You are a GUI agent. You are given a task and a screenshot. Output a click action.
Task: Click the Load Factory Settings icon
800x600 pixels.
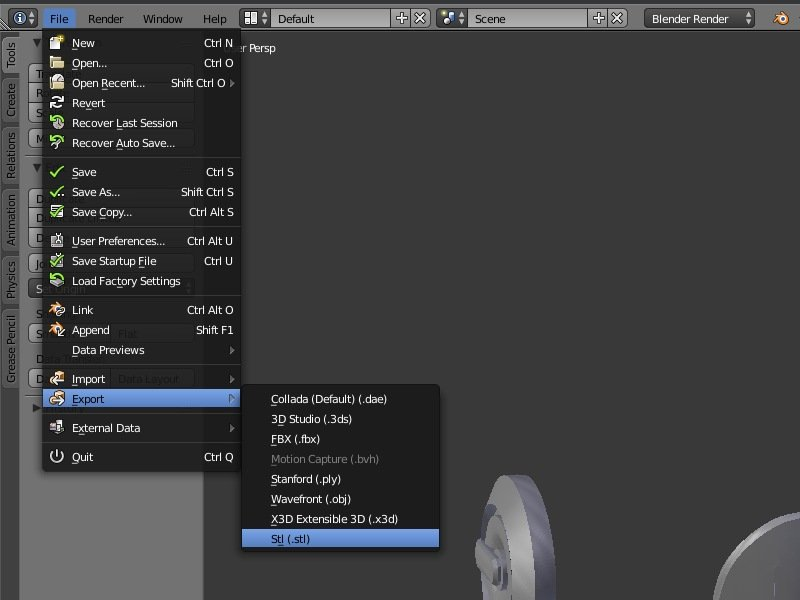coord(57,280)
